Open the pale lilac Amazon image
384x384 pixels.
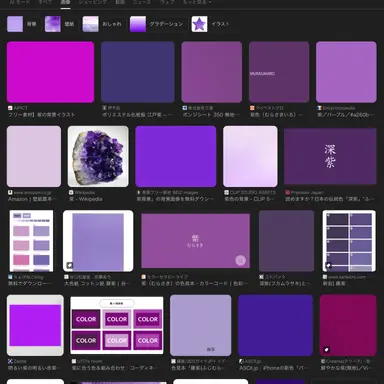34,156
